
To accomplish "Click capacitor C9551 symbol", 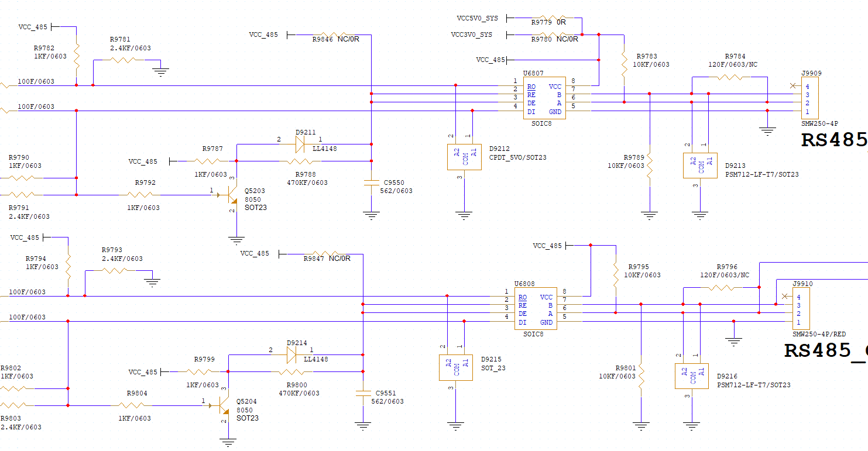I will (x=363, y=393).
